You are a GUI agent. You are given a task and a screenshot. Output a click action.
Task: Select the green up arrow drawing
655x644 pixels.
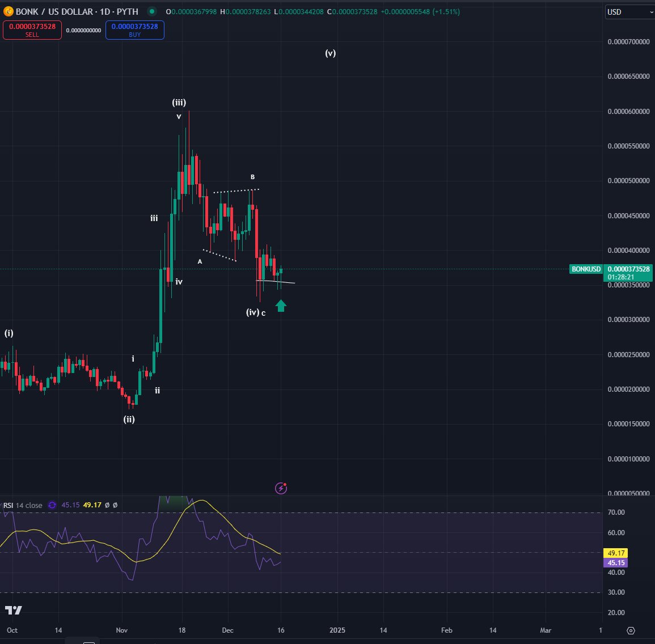point(281,306)
